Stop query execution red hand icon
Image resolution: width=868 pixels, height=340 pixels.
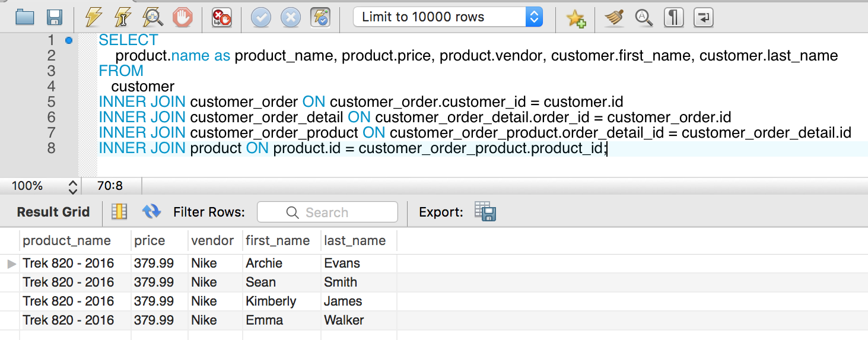tap(183, 17)
